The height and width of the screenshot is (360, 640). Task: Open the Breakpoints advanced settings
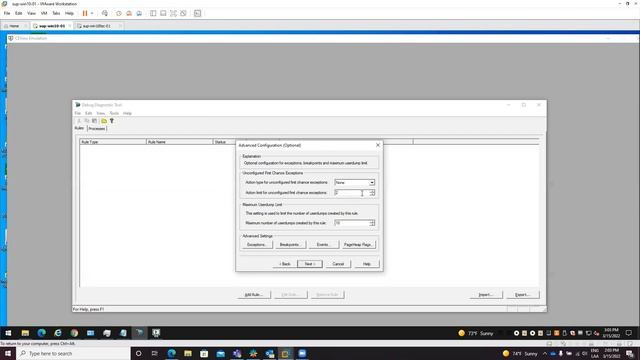click(x=290, y=244)
